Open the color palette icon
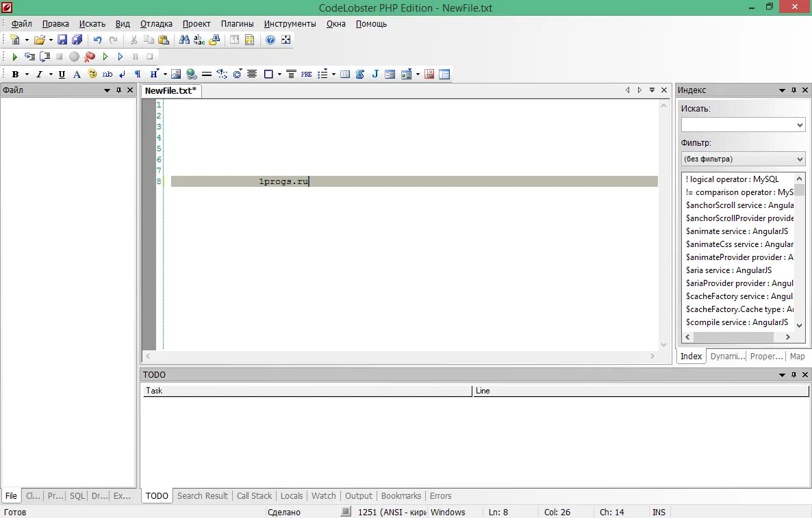 (92, 75)
